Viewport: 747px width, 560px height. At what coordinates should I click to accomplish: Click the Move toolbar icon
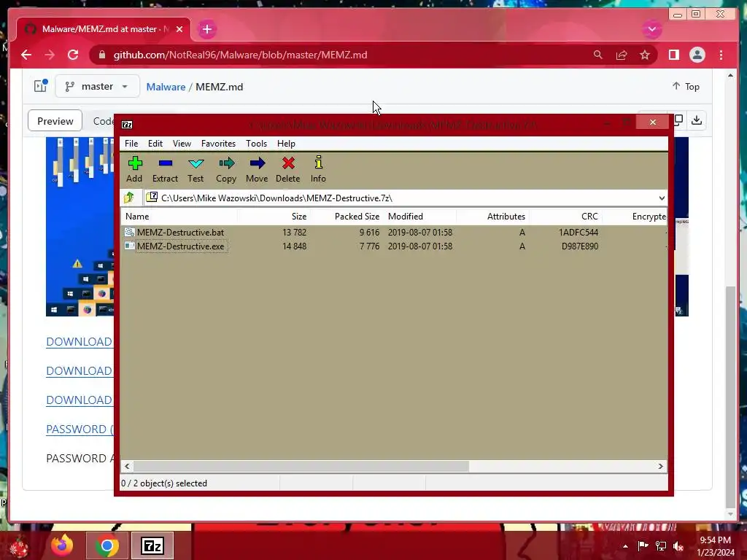point(257,169)
